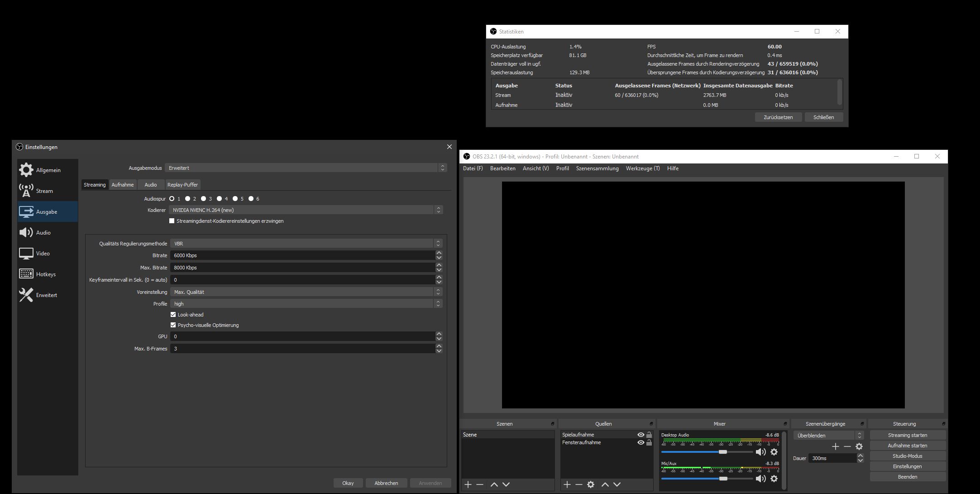Switch to the Replay-Puffer tab

click(182, 185)
